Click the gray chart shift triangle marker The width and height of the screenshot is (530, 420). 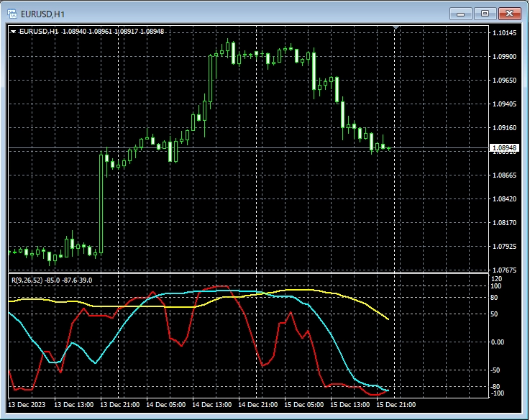point(395,28)
